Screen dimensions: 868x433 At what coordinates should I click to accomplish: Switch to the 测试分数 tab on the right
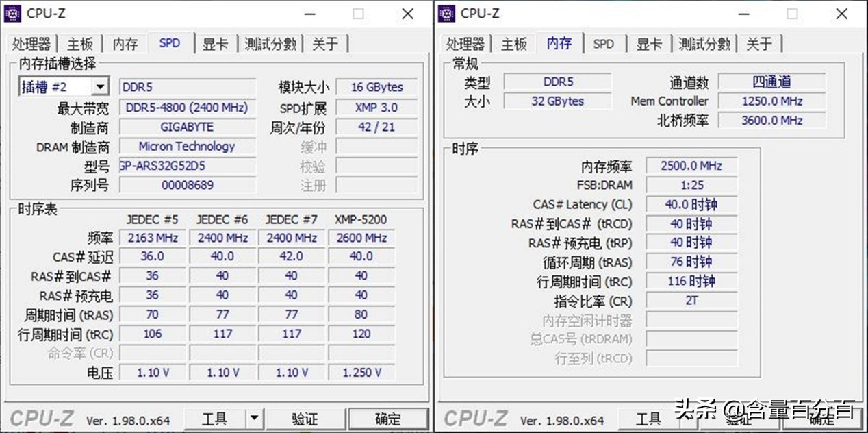pos(704,43)
